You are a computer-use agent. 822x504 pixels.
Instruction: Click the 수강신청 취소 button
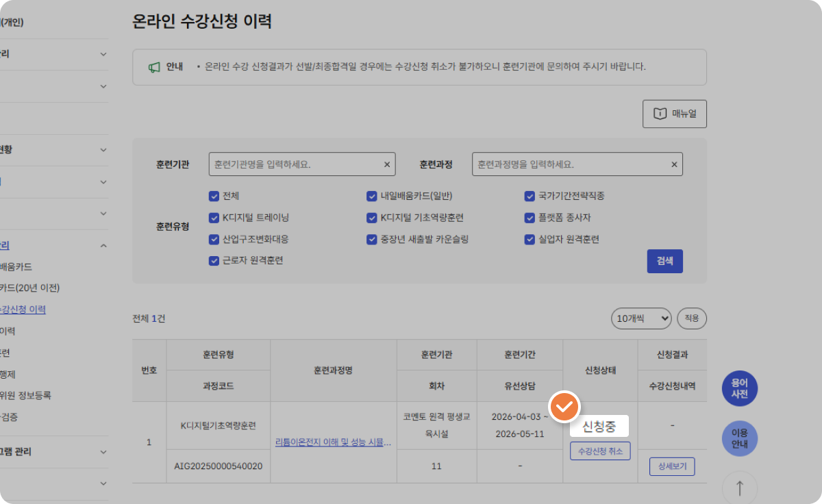click(x=600, y=451)
